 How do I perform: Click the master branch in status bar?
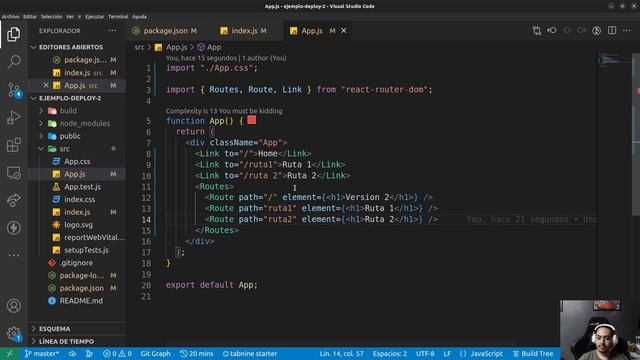coord(42,354)
